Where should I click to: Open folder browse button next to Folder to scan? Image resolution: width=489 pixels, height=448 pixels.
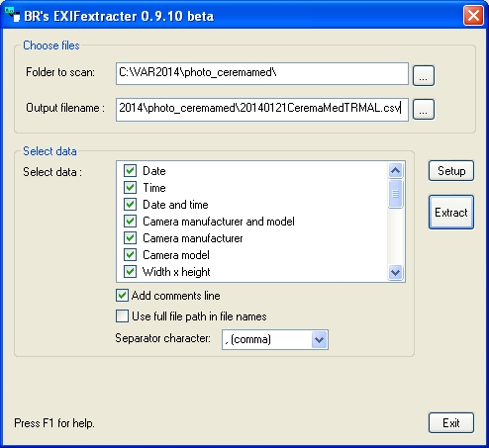click(x=424, y=75)
